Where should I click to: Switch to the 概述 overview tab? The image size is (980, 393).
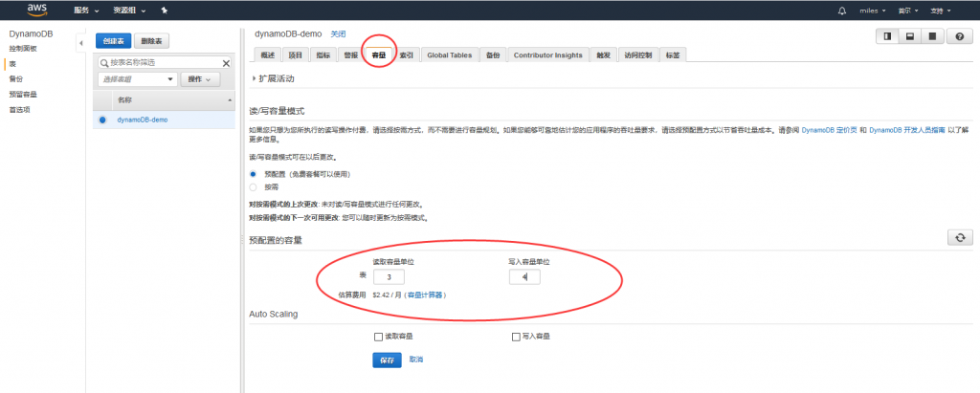[x=268, y=55]
